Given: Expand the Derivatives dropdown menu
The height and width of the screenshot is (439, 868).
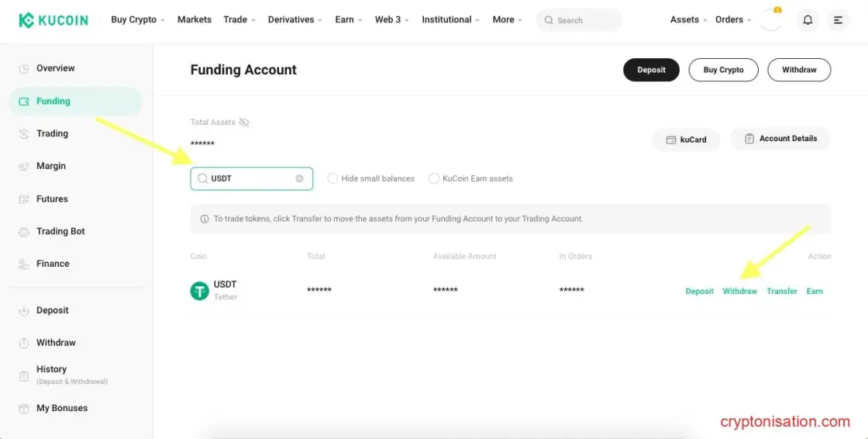Looking at the screenshot, I should click(x=295, y=19).
